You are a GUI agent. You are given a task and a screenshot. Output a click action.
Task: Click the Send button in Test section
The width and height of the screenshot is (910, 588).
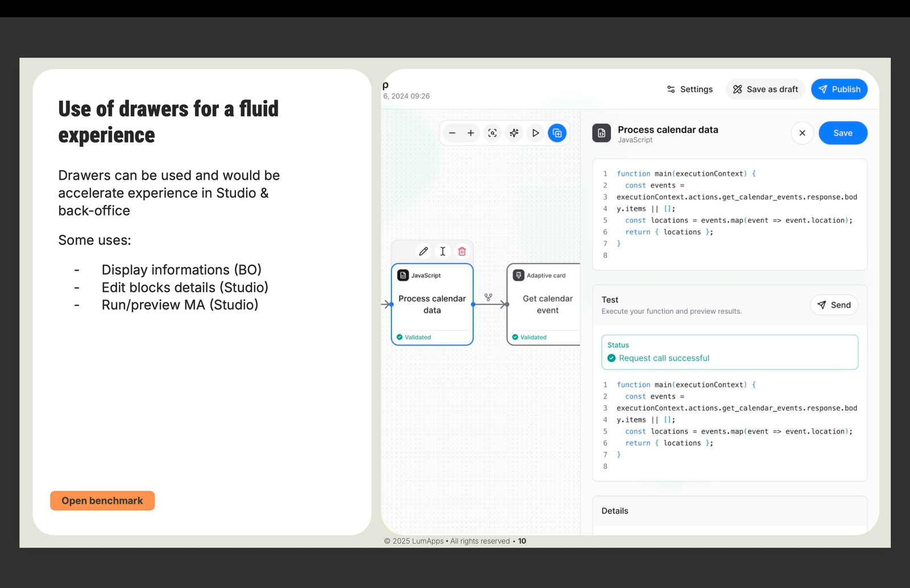pos(834,305)
